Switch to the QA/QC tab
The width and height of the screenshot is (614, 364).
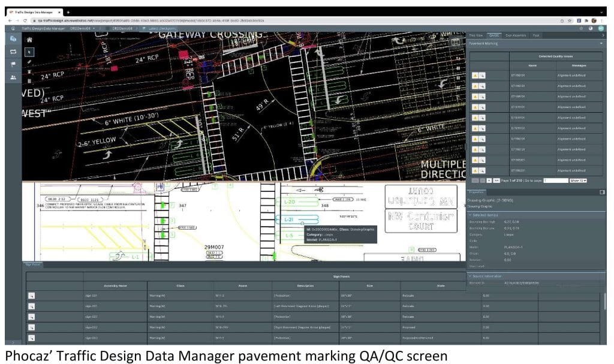click(494, 35)
